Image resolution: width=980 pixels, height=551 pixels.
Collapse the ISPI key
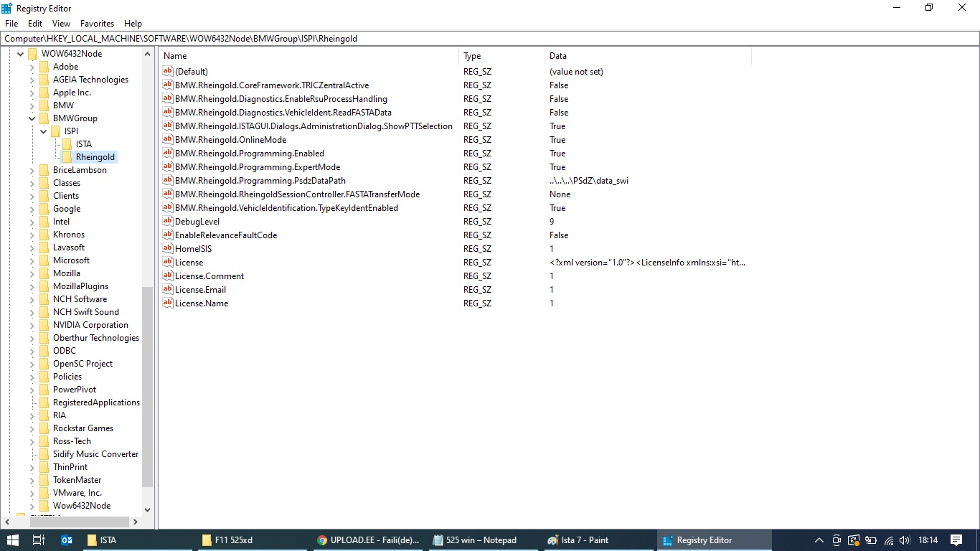pos(43,131)
